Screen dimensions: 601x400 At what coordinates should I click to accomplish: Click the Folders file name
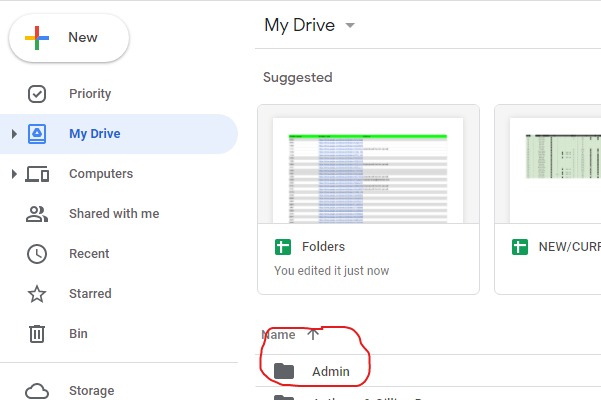pos(323,247)
